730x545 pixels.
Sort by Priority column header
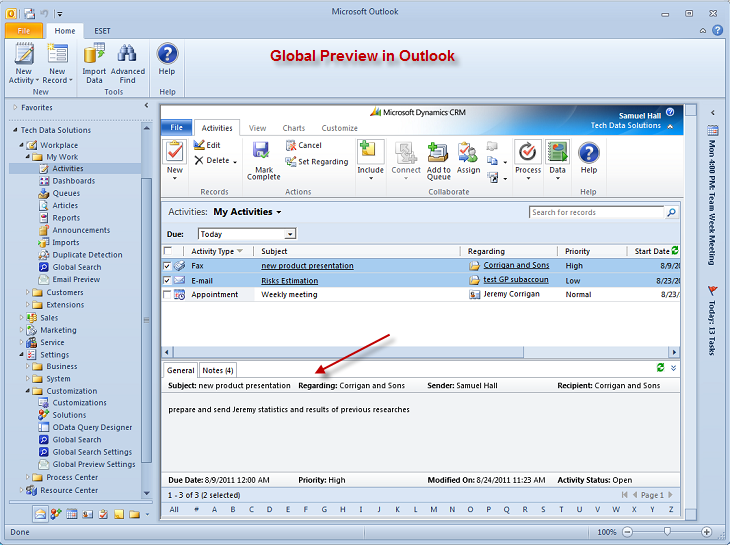click(x=578, y=251)
